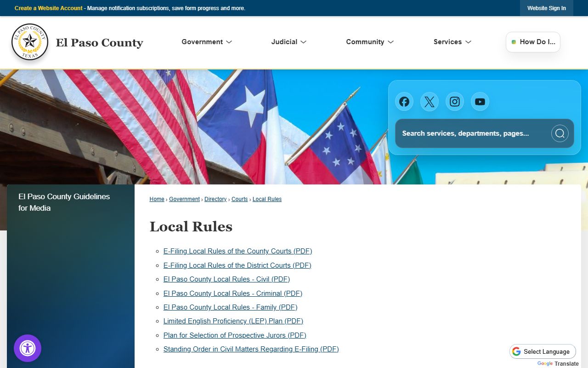Open the accessibility options widget

[x=28, y=348]
